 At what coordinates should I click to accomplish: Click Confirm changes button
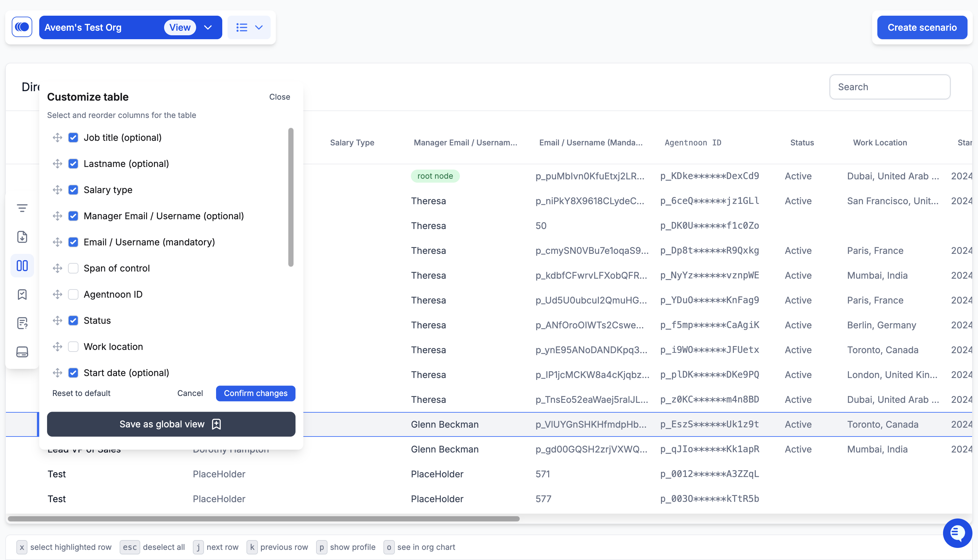pos(256,393)
